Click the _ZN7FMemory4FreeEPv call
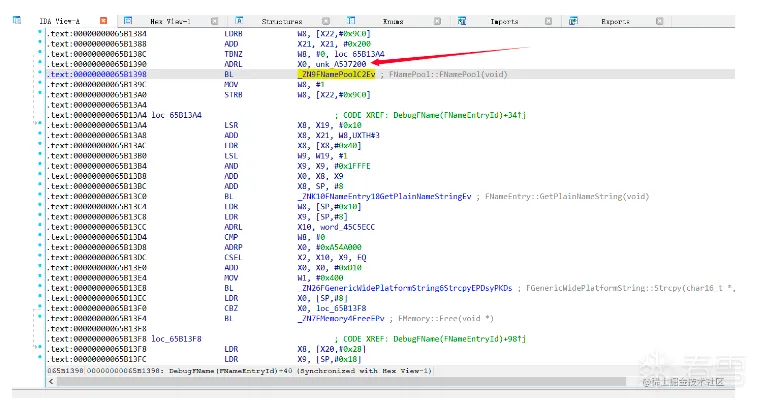This screenshot has width=765, height=412. (341, 318)
